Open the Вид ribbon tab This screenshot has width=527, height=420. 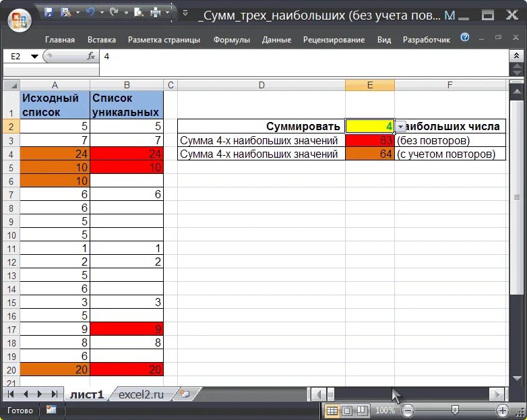384,40
